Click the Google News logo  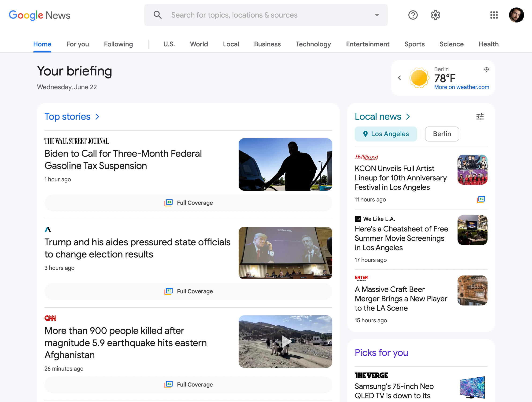tap(39, 15)
